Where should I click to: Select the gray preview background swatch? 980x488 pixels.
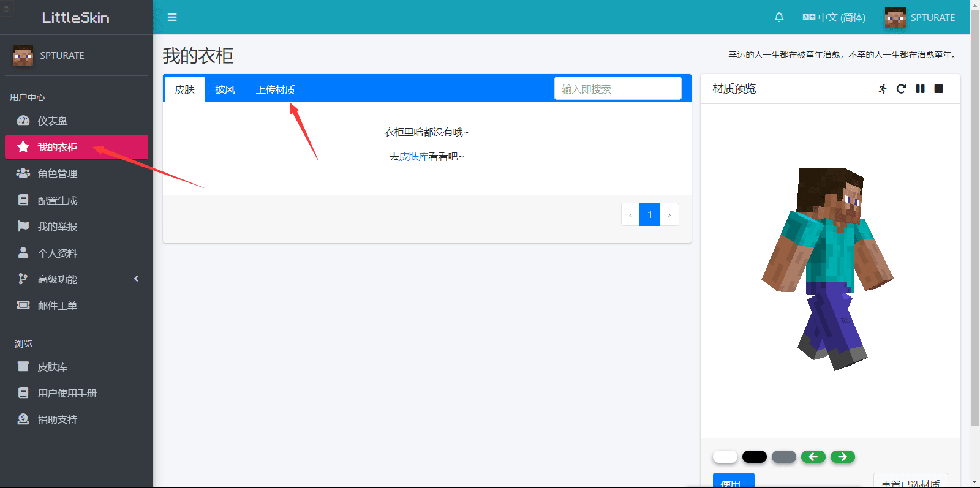click(x=784, y=457)
